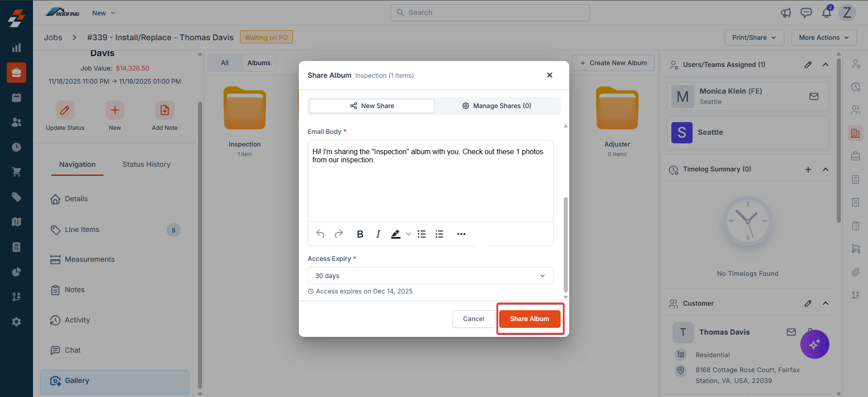This screenshot has width=868, height=397.
Task: Select the Navigation tab
Action: coord(77,165)
